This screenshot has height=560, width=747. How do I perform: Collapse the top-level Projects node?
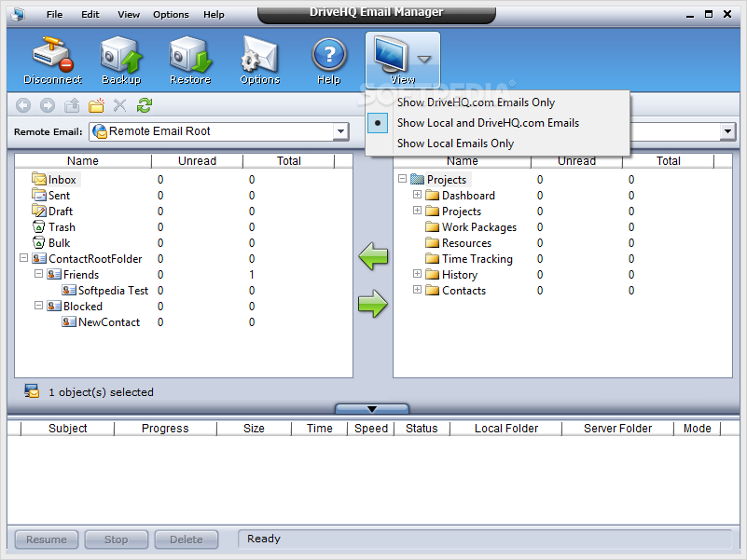(x=403, y=179)
